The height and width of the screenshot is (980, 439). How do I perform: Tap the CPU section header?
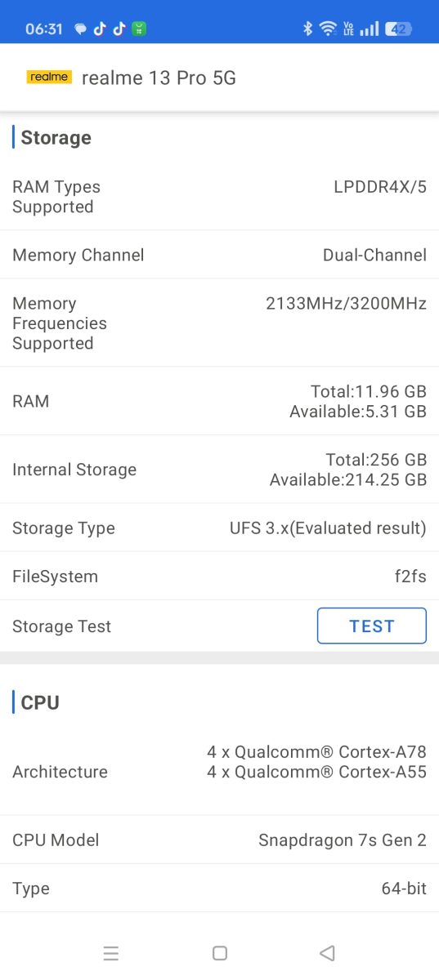pyautogui.click(x=39, y=702)
